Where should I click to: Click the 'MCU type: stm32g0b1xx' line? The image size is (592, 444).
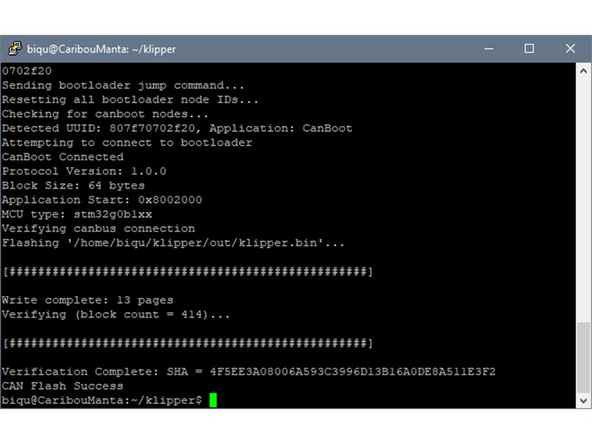[x=77, y=214]
